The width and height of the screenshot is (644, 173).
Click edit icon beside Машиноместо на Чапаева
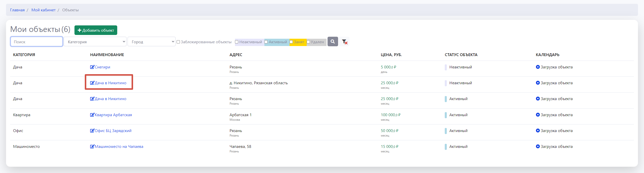92,146
